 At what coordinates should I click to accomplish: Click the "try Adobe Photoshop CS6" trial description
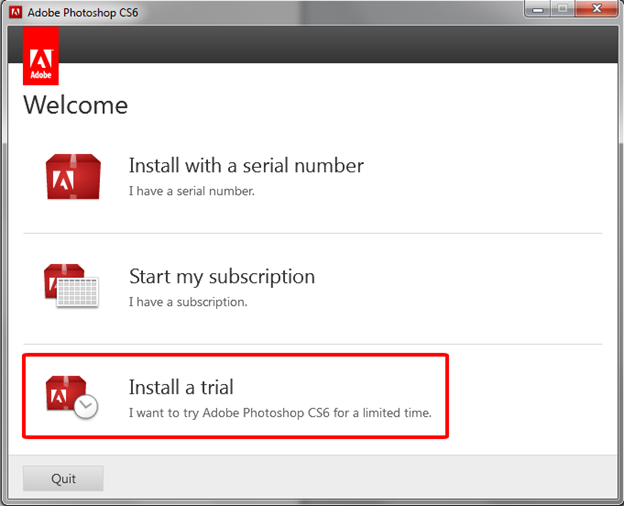(x=280, y=412)
